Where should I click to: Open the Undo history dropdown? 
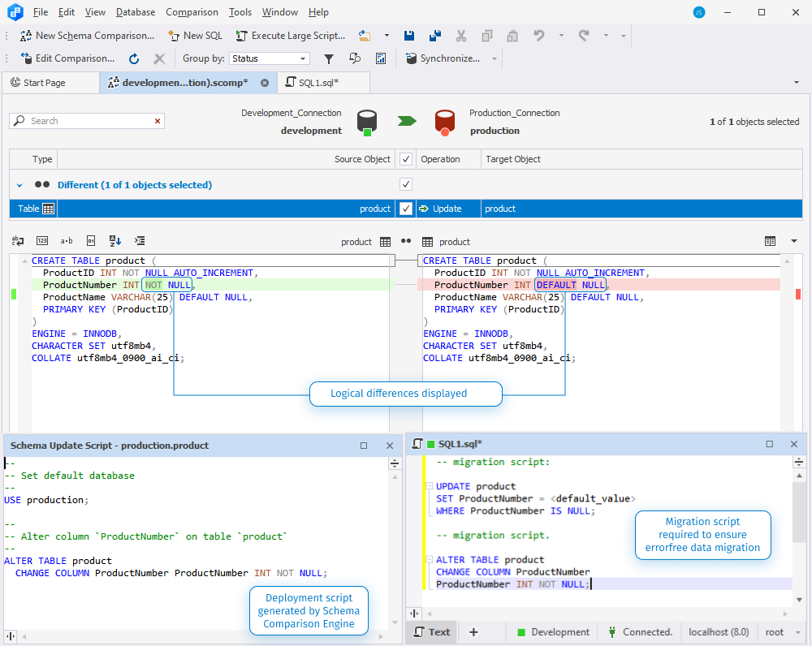561,36
